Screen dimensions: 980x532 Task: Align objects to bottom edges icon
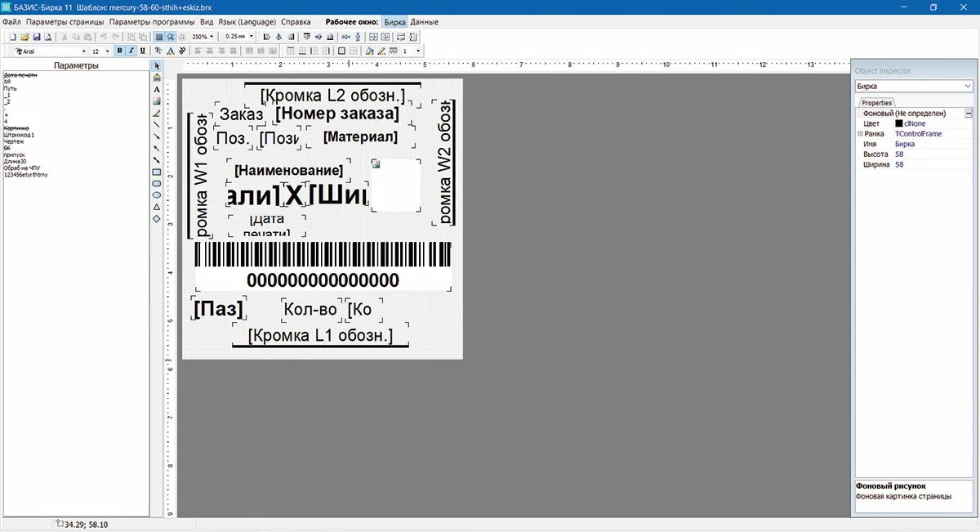pyautogui.click(x=330, y=37)
